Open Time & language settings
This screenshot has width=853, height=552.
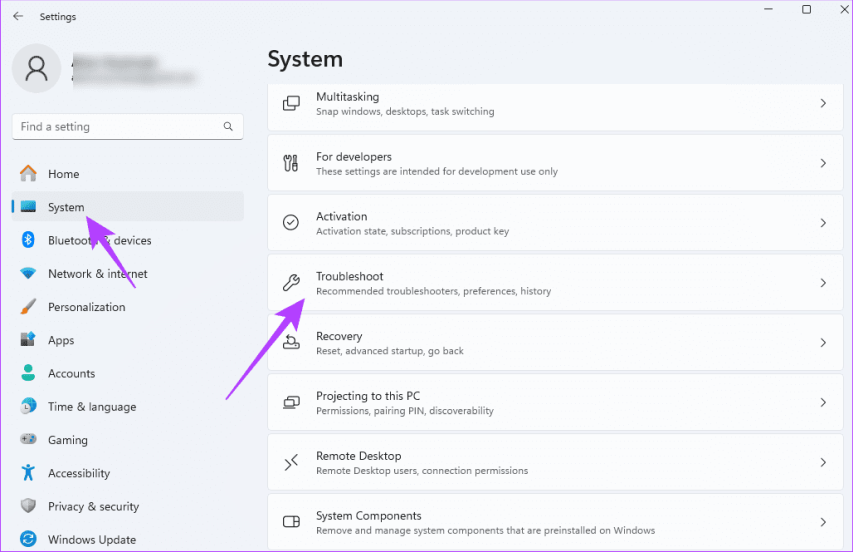(x=91, y=407)
